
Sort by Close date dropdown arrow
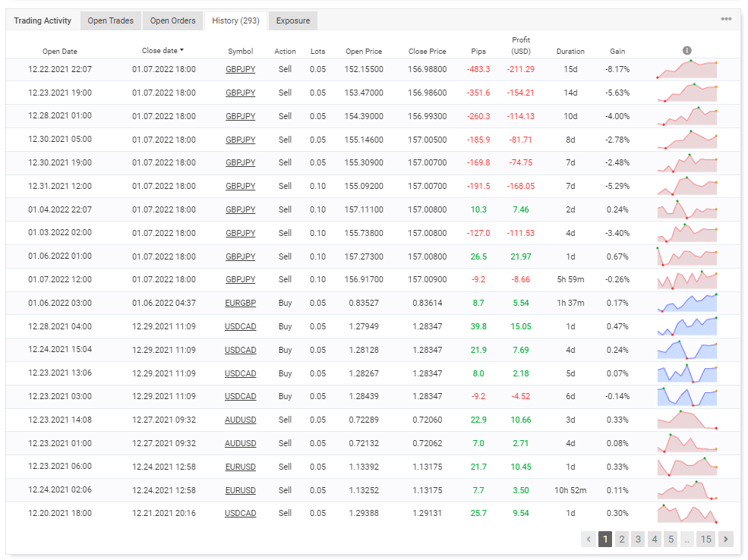[181, 50]
